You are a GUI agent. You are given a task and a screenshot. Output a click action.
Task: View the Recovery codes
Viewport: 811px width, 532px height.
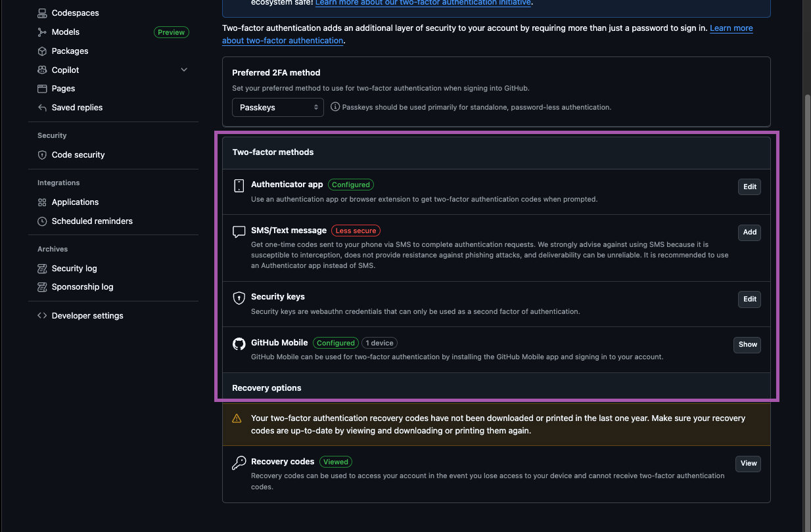(748, 464)
